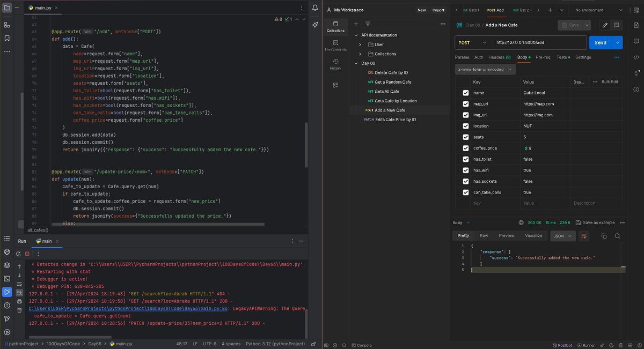Open the Terminal tool window
Image resolution: width=644 pixels, height=349 pixels.
[7, 278]
